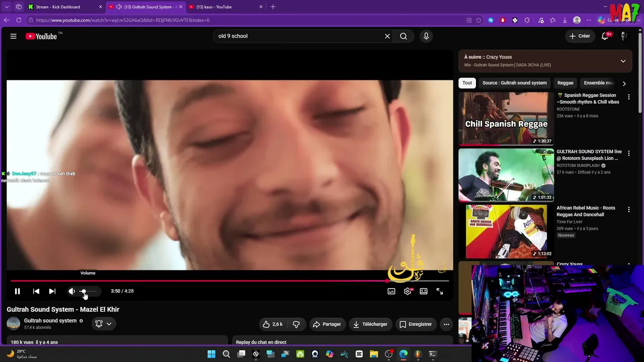Open the 'Spanish Reggae Session' video title
This screenshot has height=362, width=644.
(x=588, y=99)
